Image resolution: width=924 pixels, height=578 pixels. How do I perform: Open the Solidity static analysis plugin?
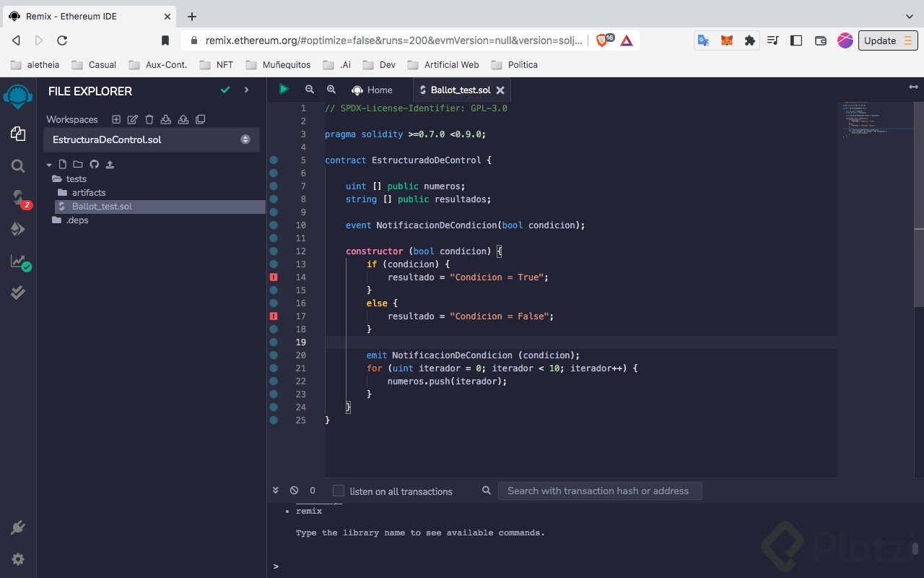point(19,262)
